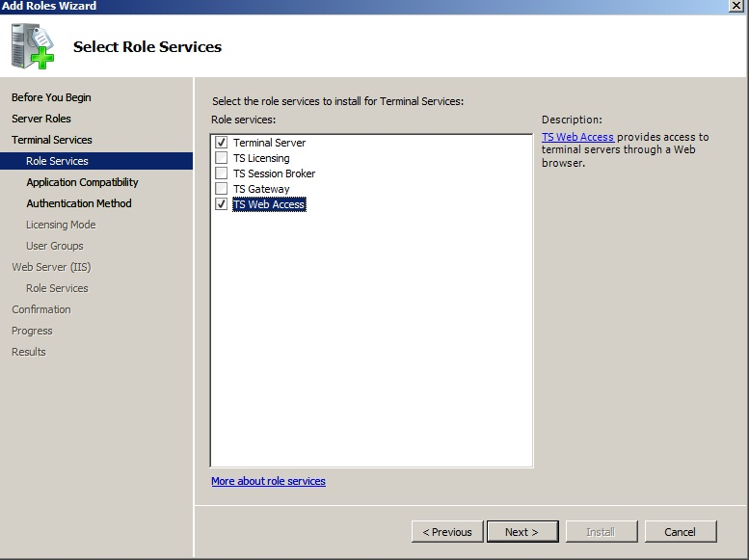Select the TS Licensing list row
Image resolution: width=749 pixels, height=560 pixels.
pos(261,158)
